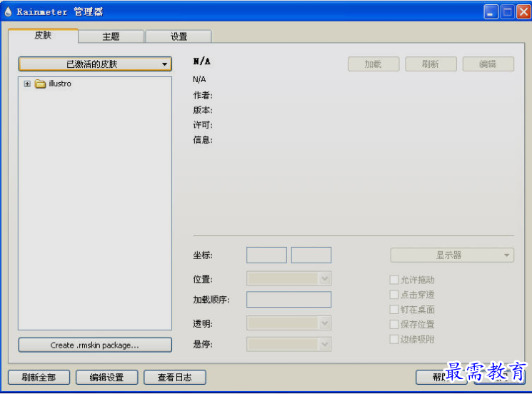Image resolution: width=532 pixels, height=394 pixels.
Task: Open the 悬停 combo box
Action: point(288,344)
